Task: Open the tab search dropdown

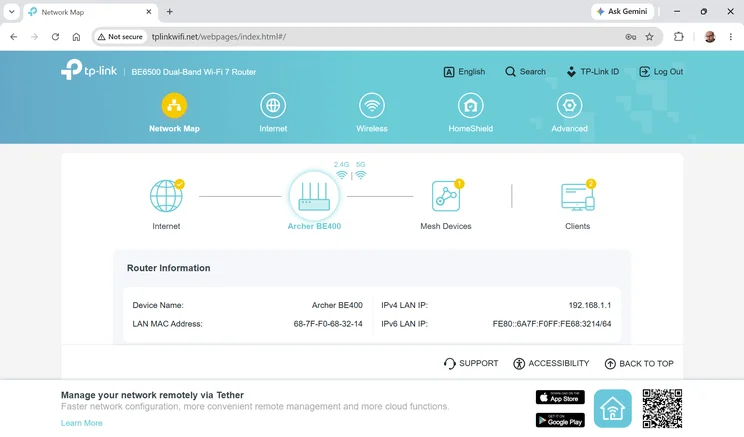Action: (11, 12)
